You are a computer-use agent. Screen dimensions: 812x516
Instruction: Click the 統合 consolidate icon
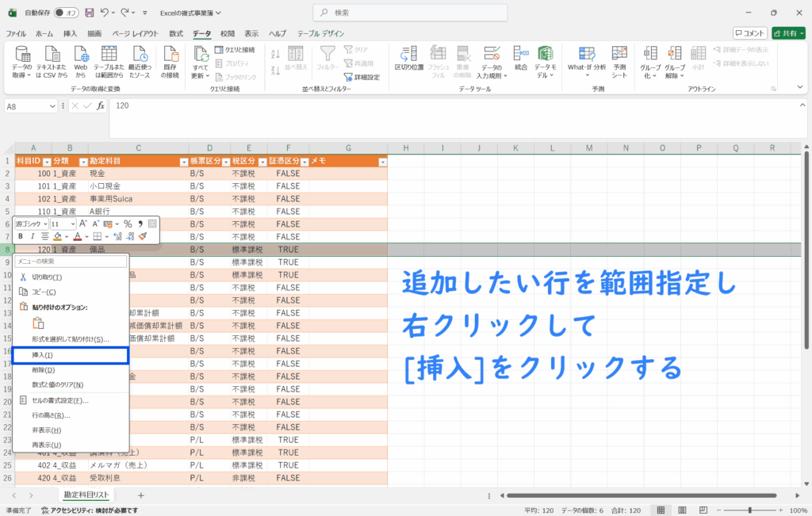coord(521,61)
